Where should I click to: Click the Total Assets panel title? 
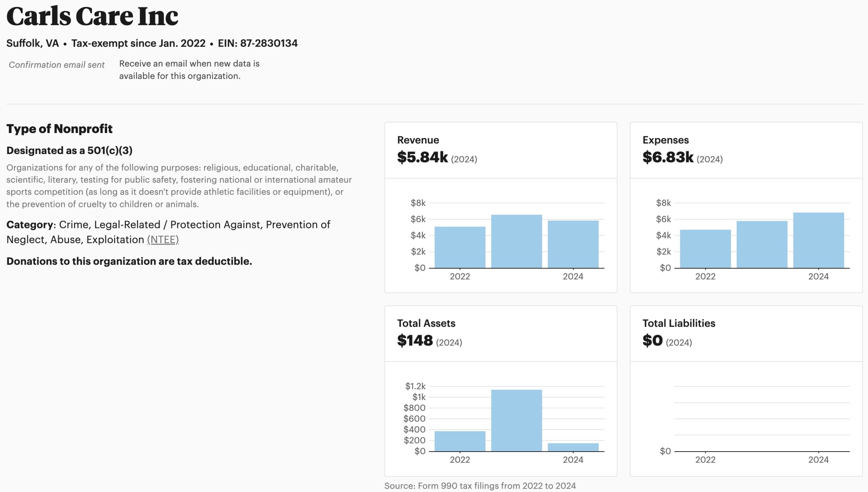tap(426, 323)
